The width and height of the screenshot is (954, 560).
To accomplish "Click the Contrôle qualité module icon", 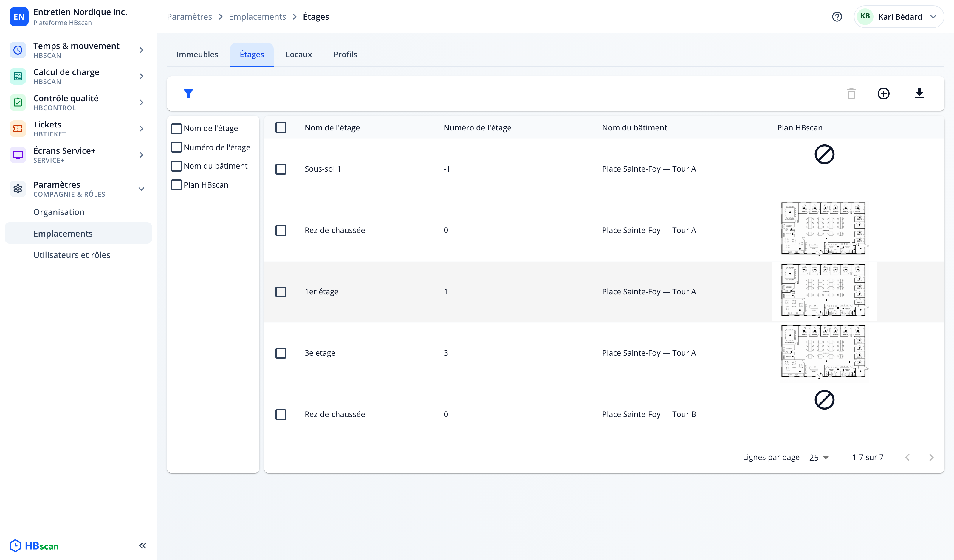I will (x=18, y=102).
